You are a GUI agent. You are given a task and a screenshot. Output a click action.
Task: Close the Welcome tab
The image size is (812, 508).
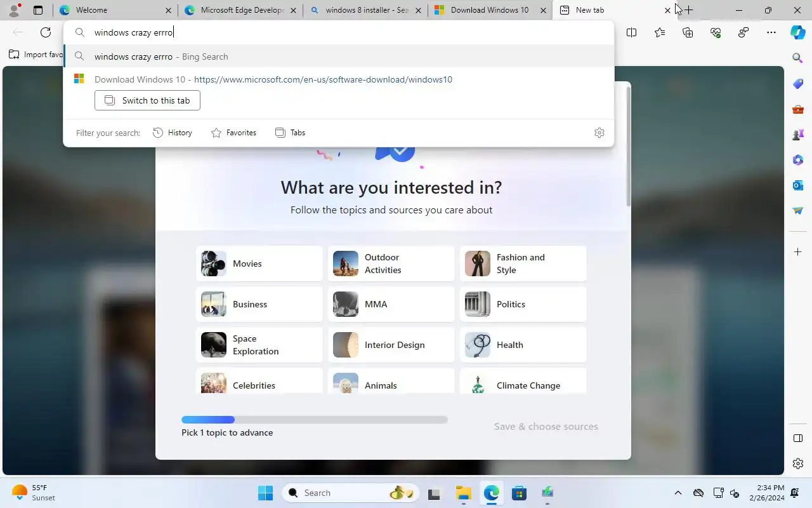168,10
